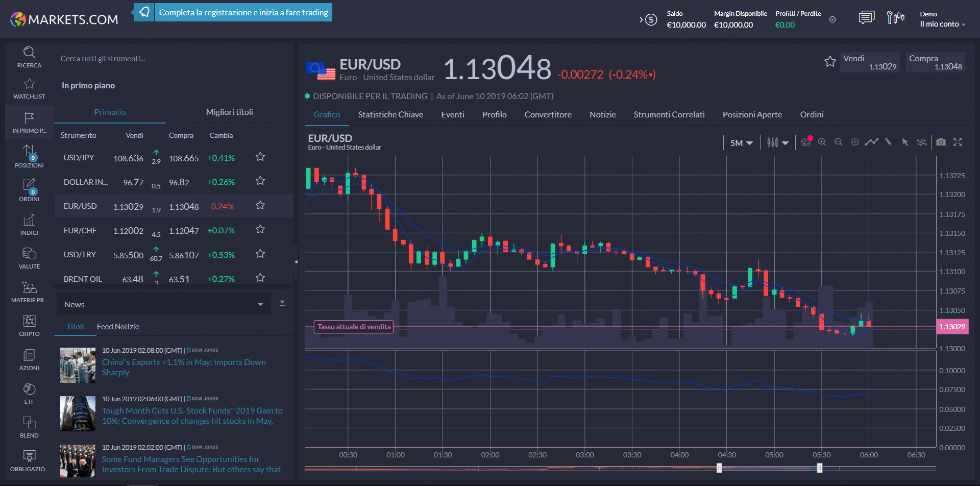Take a chart snapshot with camera icon
This screenshot has width=980, height=486.
941,142
